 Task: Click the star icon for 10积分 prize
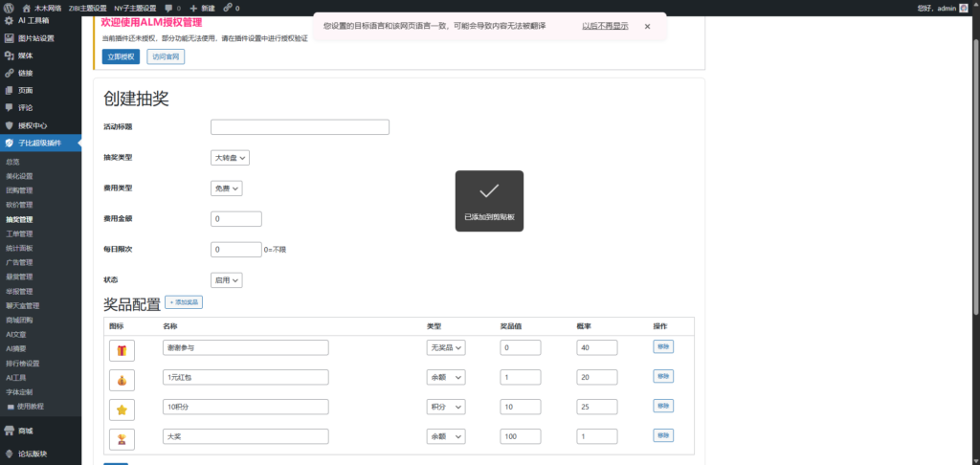pyautogui.click(x=122, y=410)
